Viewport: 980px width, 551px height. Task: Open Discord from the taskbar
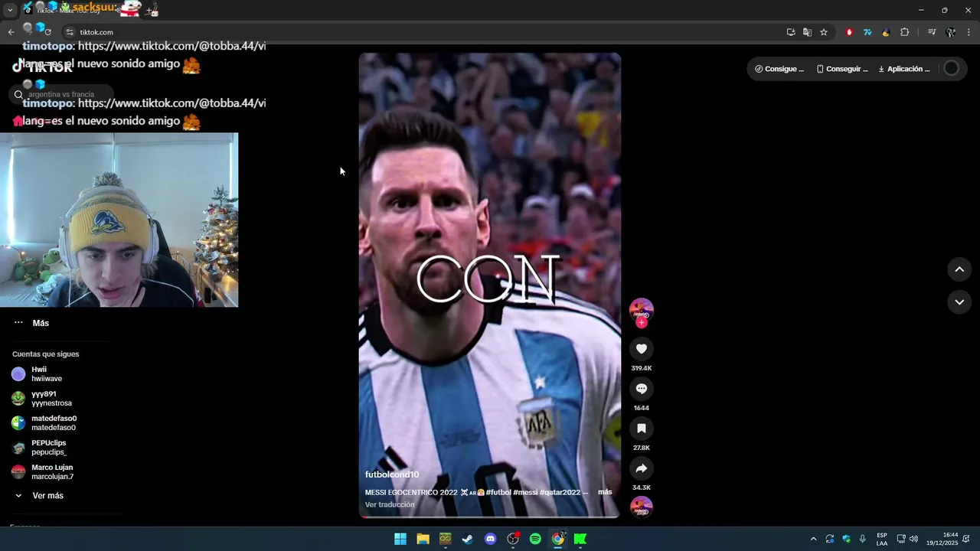coord(491,539)
